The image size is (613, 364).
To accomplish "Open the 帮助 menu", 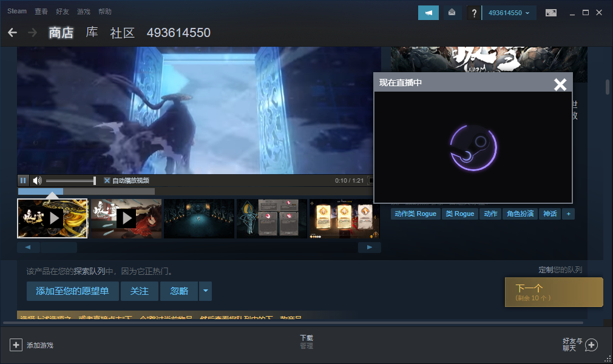I will coord(105,12).
